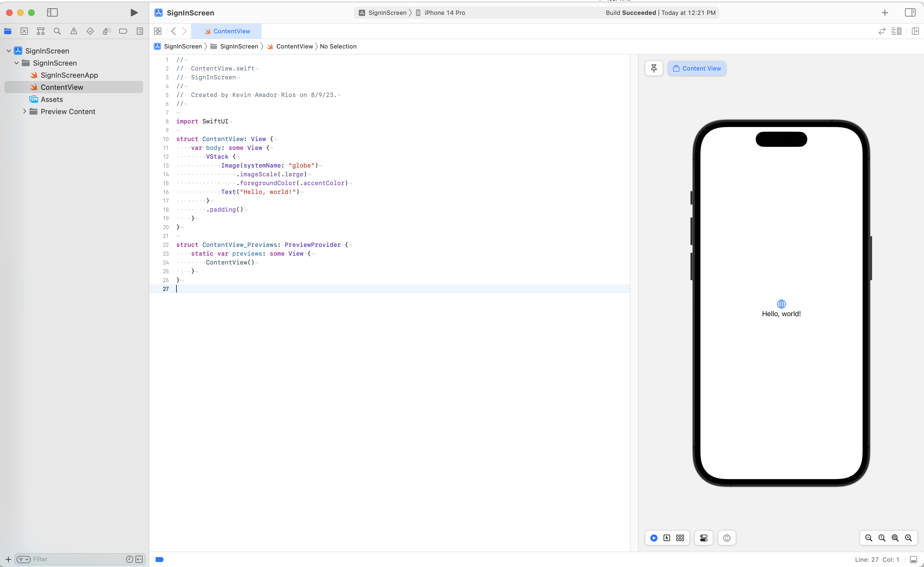924x567 pixels.
Task: Open SignInScreenApp swift file
Action: [x=69, y=75]
